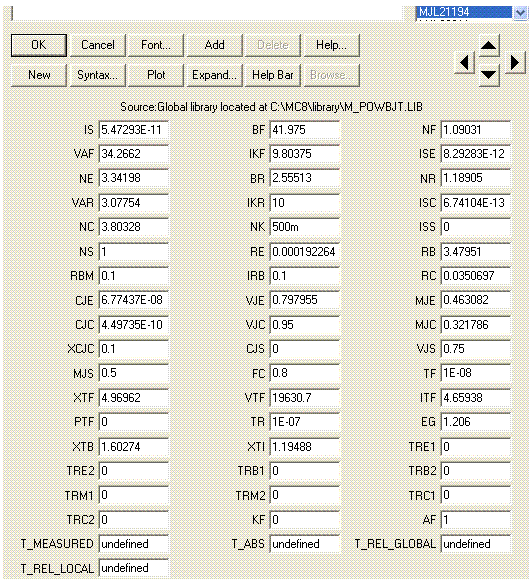
Task: Select the XTB field 1.60274
Action: 134,447
